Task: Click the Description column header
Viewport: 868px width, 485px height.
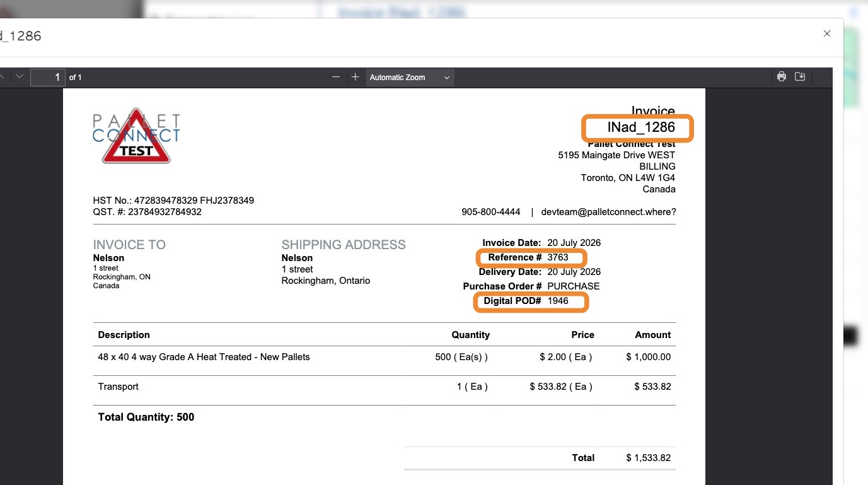Action: click(124, 335)
